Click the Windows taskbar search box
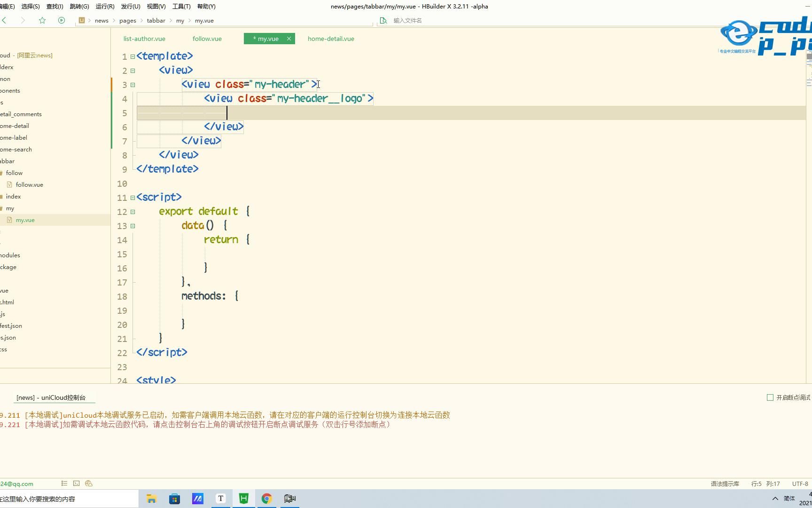This screenshot has width=812, height=508. (x=69, y=499)
